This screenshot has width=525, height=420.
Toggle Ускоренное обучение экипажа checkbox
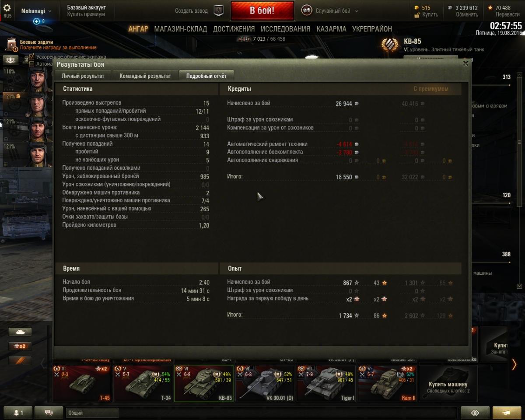click(x=31, y=57)
